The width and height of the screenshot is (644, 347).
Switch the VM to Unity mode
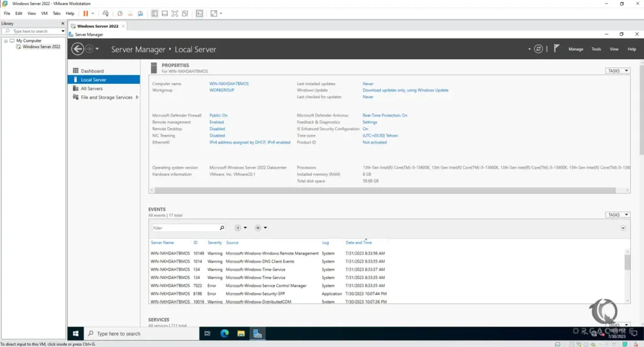pos(186,14)
